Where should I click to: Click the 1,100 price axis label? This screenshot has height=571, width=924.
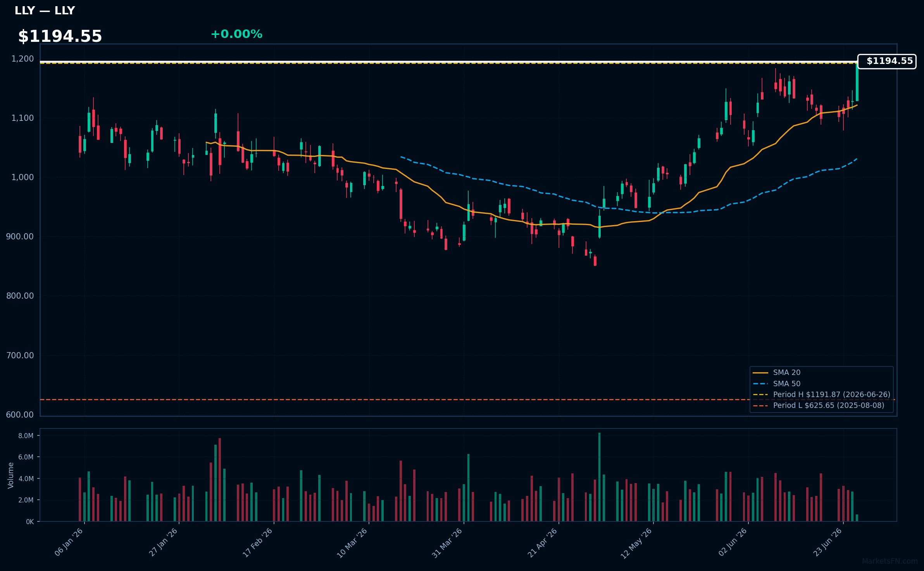point(22,118)
